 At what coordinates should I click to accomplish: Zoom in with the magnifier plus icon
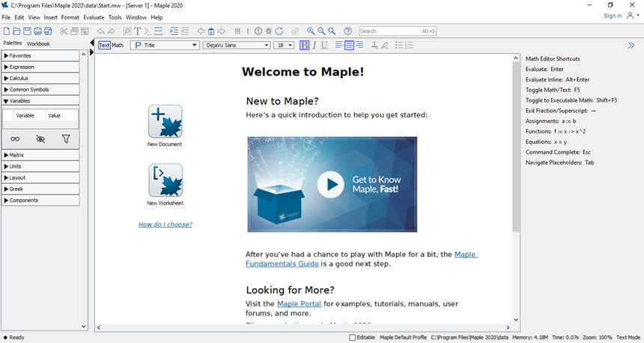pos(311,31)
